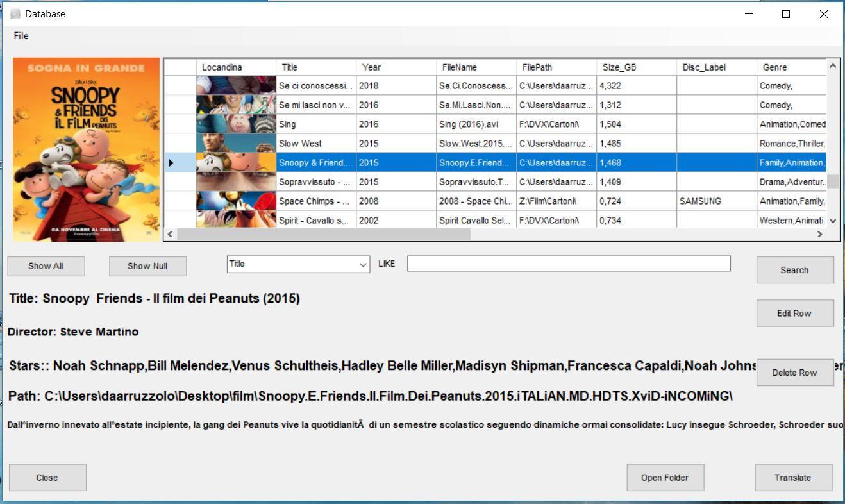Click the horizontal scroll right arrow
Screen dimensions: 845x504
point(820,234)
